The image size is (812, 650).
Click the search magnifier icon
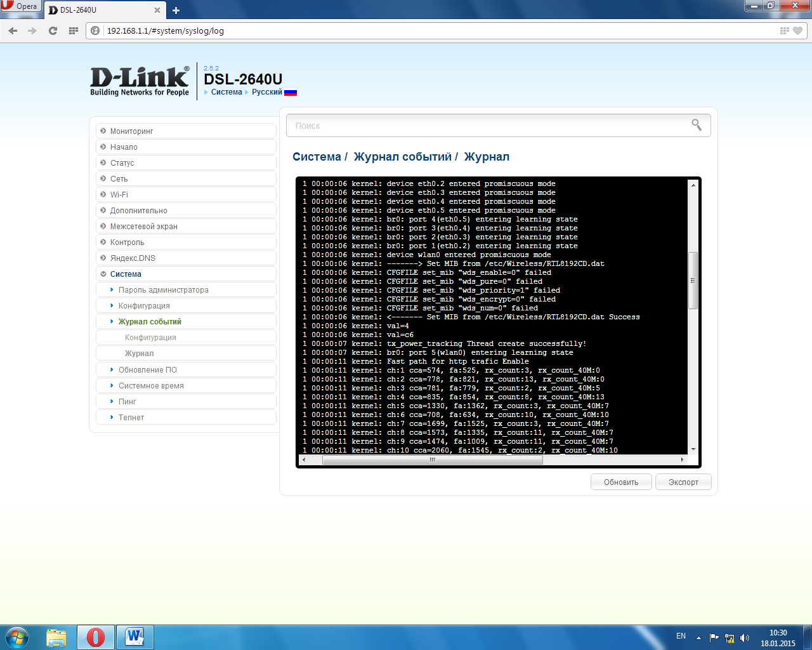(697, 125)
